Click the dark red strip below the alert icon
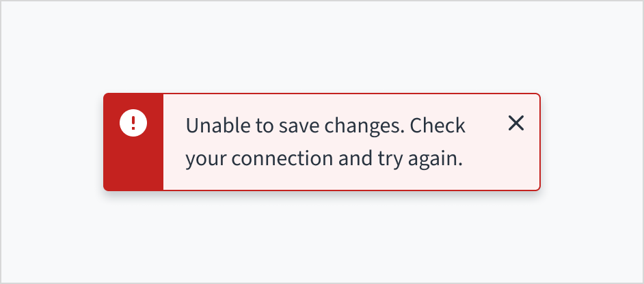This screenshot has width=644, height=284. pos(133,167)
